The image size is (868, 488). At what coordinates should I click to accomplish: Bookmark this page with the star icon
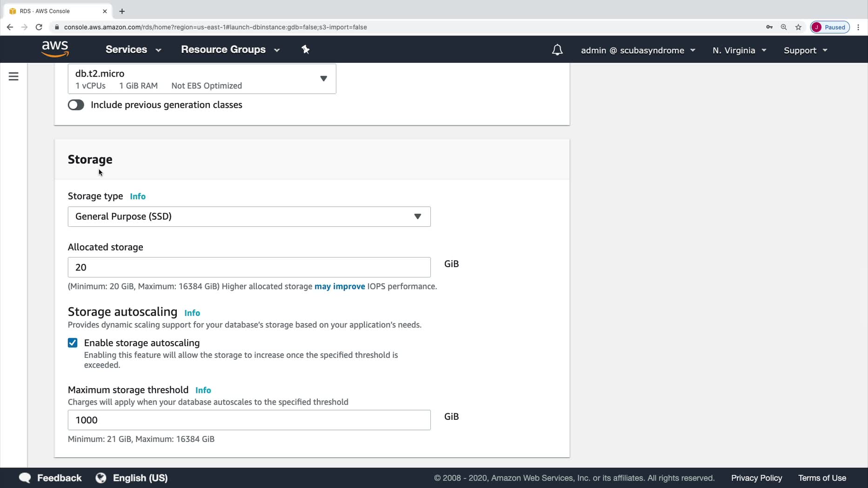[798, 27]
